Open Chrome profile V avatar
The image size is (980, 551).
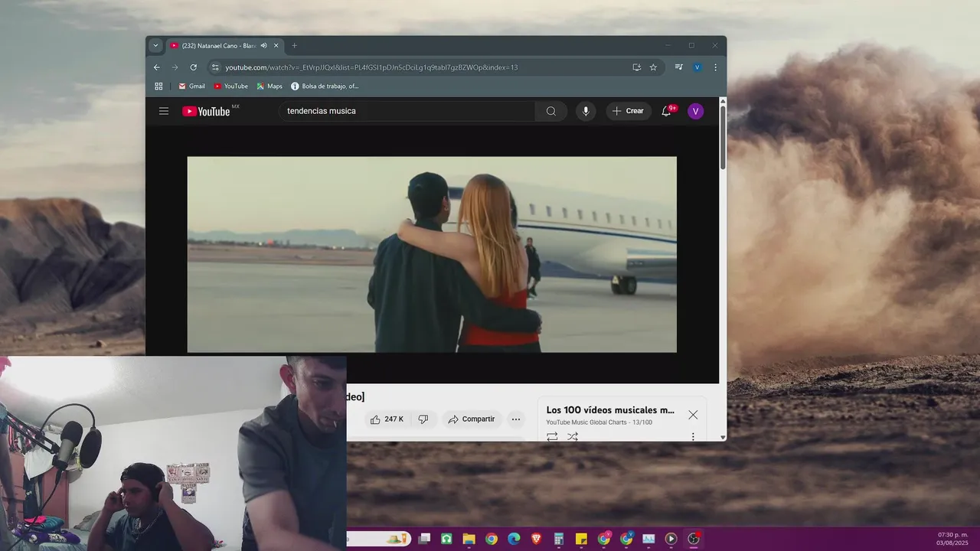coord(697,67)
